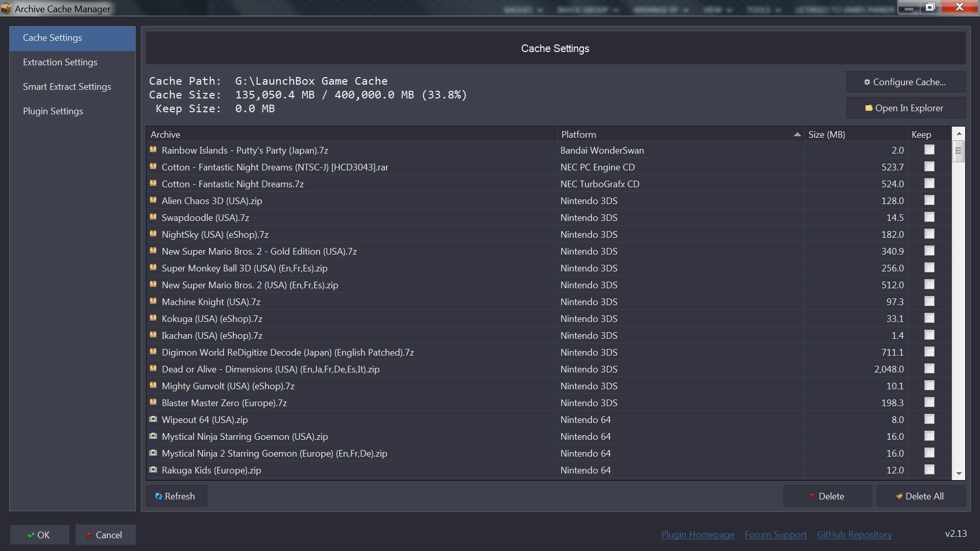Viewport: 980px width, 551px height.
Task: Click the icon beside Kokuga (USA) (eShop).7z
Action: coord(153,318)
